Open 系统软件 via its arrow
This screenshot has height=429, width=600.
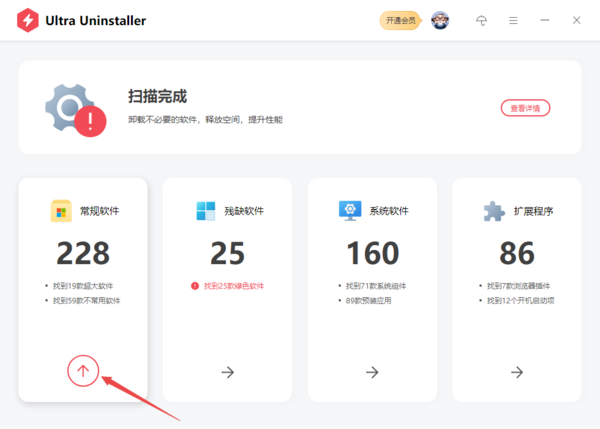click(x=372, y=372)
